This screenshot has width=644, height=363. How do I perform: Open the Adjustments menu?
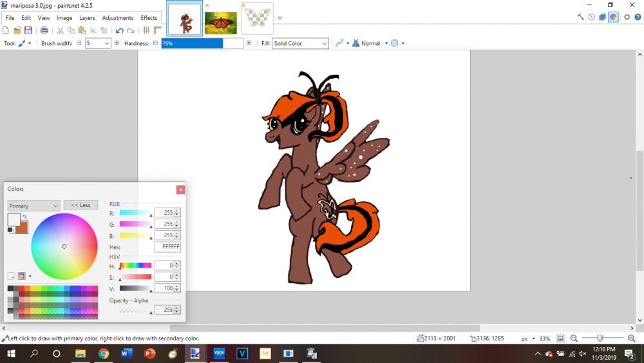click(117, 17)
